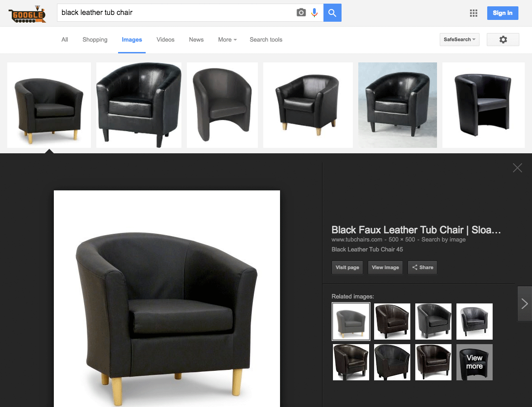Go to next image with arrow

click(x=525, y=303)
